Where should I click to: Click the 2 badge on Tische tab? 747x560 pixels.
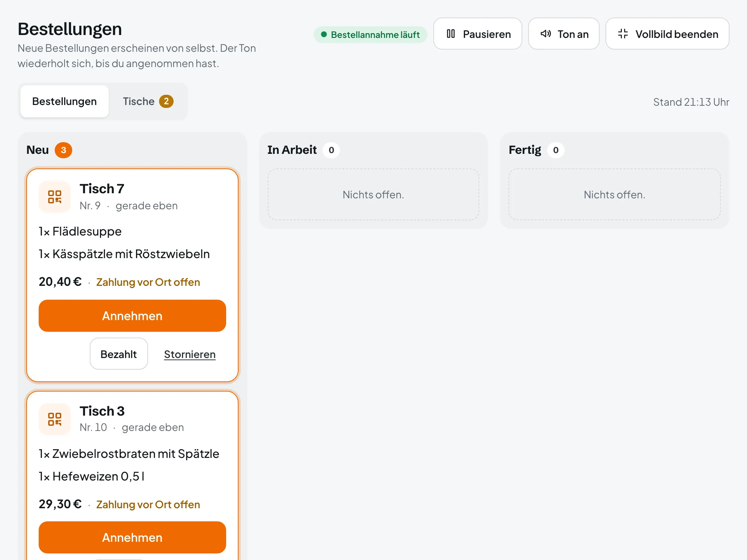click(x=166, y=101)
